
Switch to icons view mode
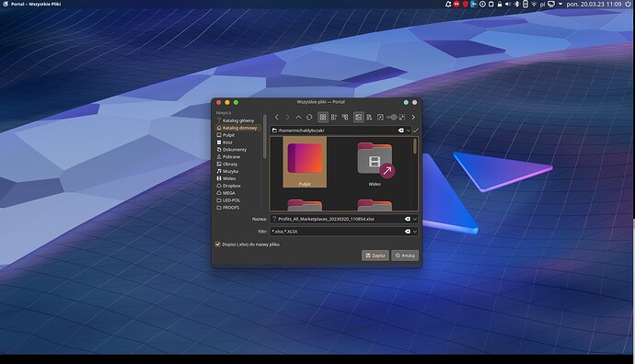323,118
